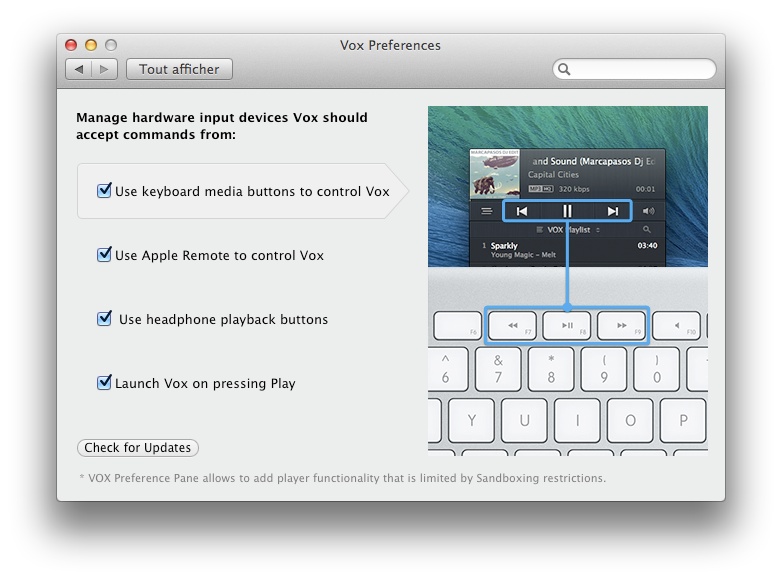
Task: Uncheck Launch Vox on pressing Play
Action: tap(104, 383)
